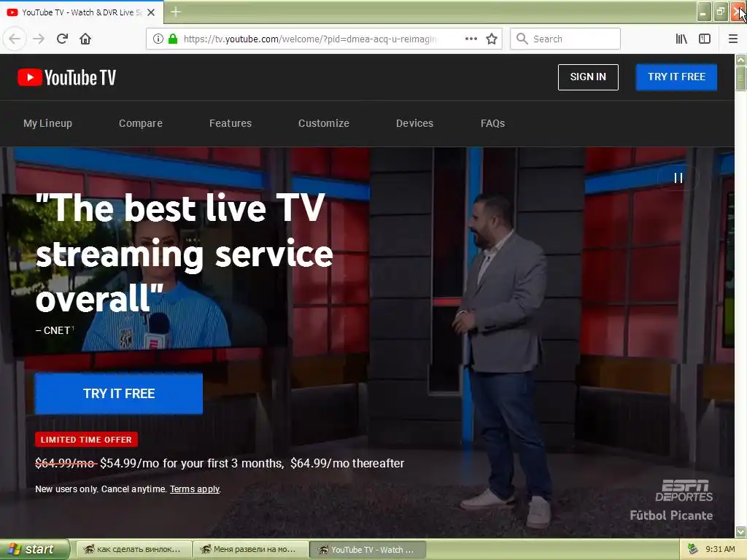Click the YouTube TV logo

click(x=66, y=77)
